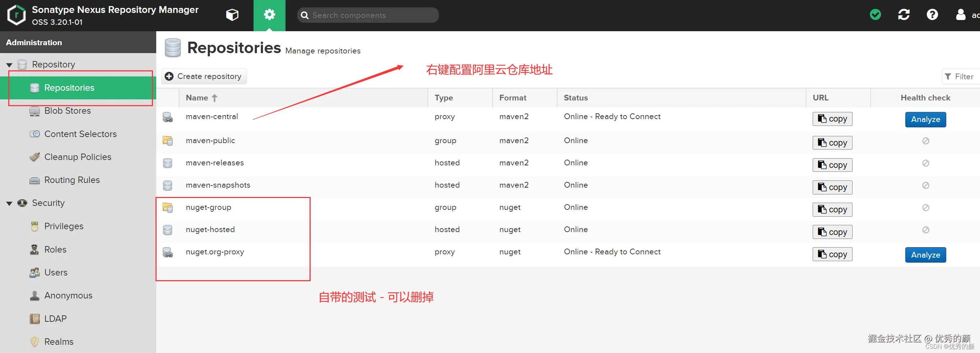
Task: Click the nuget.org-proxy repository icon
Action: (x=168, y=252)
